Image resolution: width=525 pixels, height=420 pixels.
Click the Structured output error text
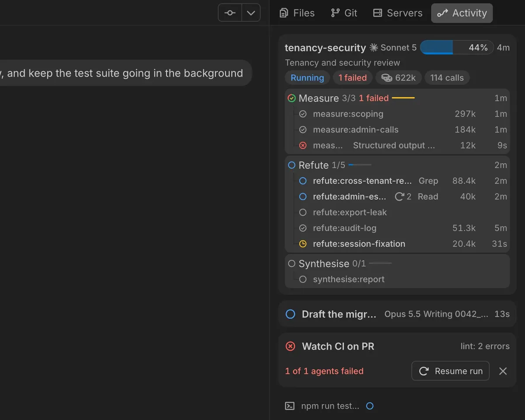pyautogui.click(x=394, y=145)
